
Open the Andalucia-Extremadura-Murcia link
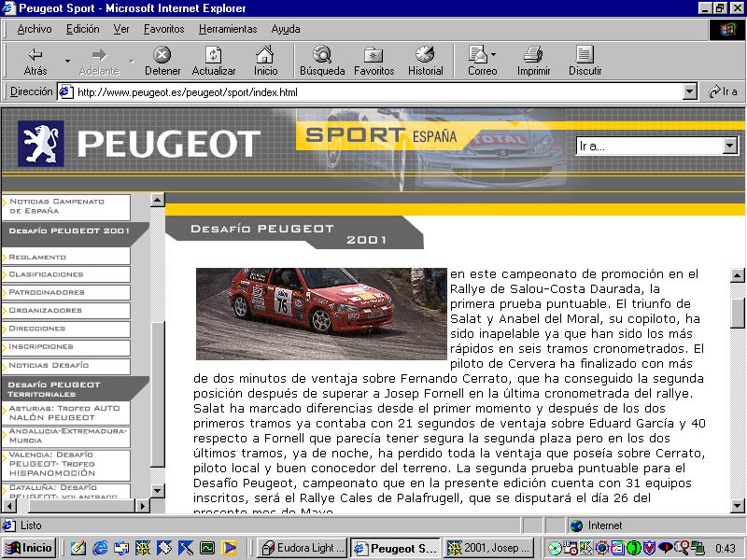tap(65, 436)
